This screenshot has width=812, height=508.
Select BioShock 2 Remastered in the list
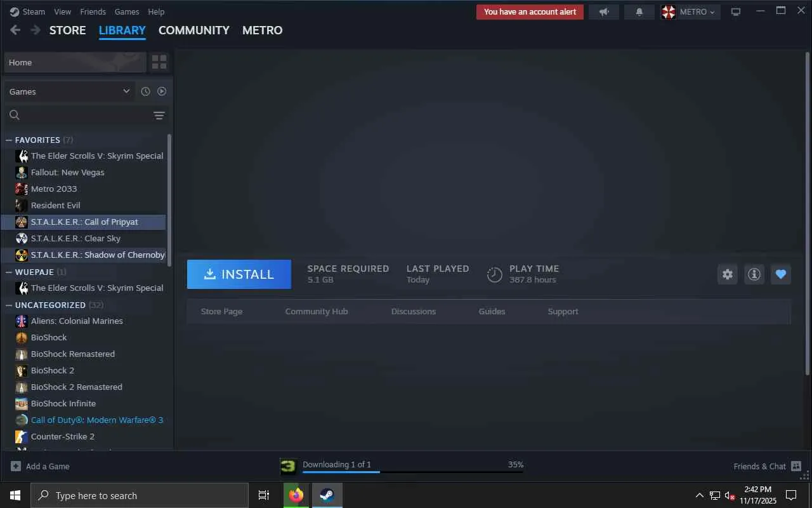(84, 387)
